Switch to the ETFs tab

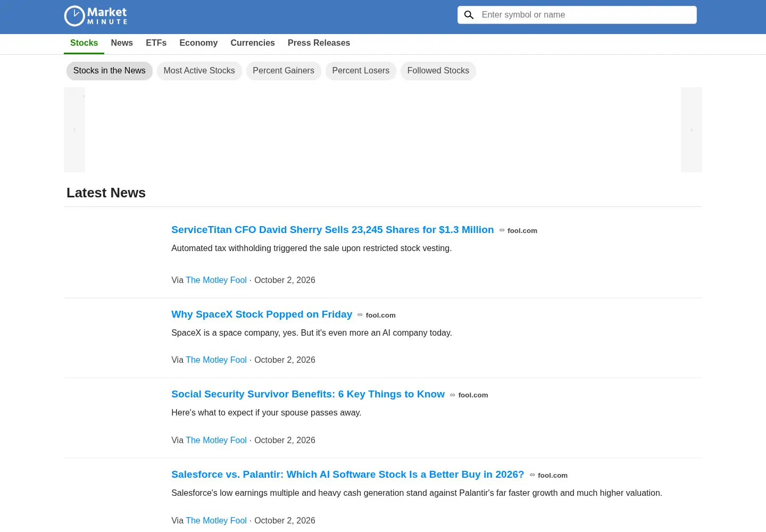[x=156, y=43]
